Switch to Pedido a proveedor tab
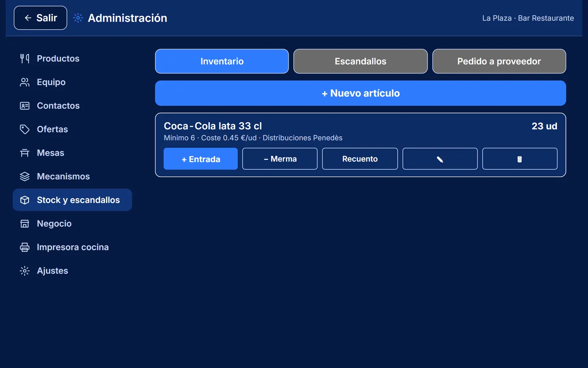 [499, 61]
